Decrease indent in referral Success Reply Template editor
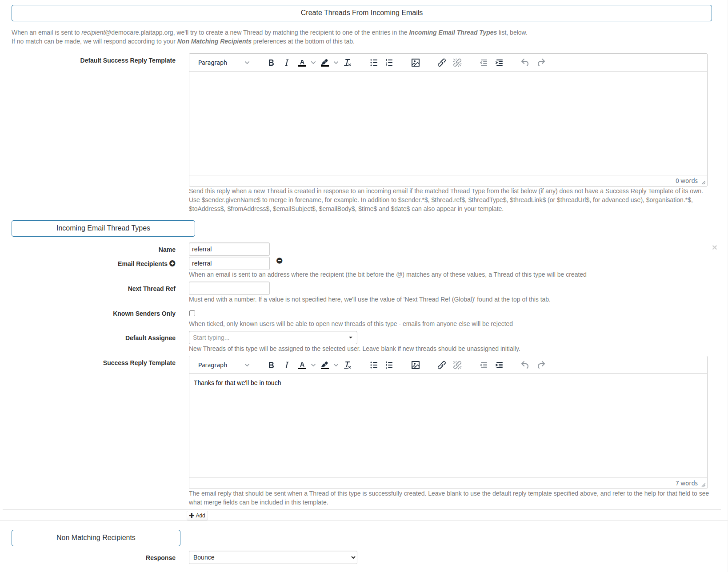 [484, 365]
